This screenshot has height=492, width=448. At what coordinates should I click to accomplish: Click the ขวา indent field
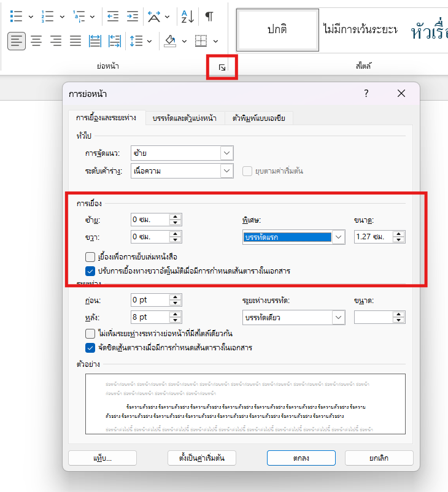(x=150, y=237)
